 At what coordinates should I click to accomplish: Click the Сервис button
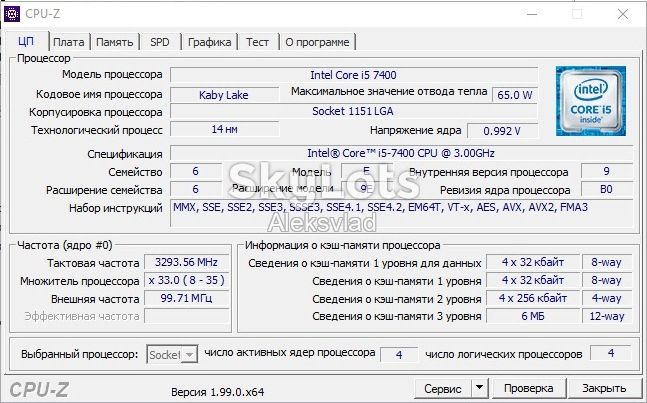pyautogui.click(x=442, y=389)
